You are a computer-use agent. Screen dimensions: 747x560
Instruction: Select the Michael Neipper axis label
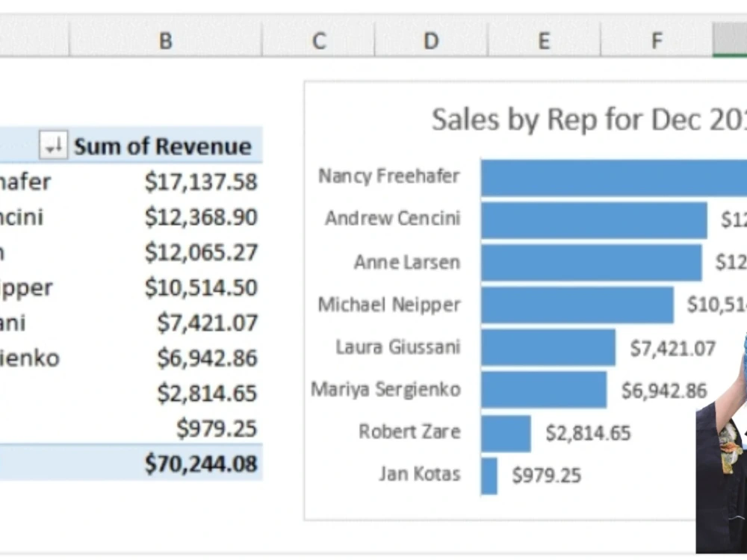coord(388,304)
